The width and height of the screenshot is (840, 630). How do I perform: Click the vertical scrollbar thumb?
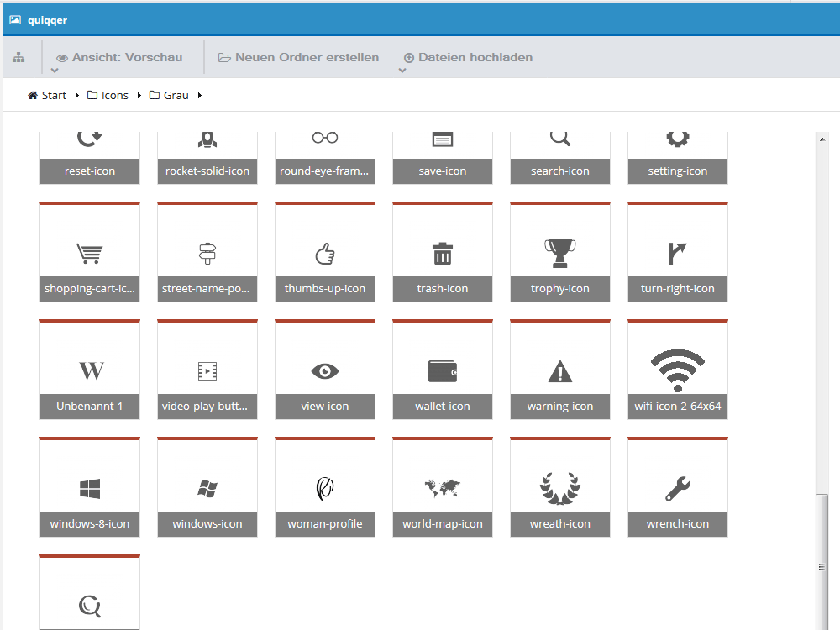click(822, 563)
